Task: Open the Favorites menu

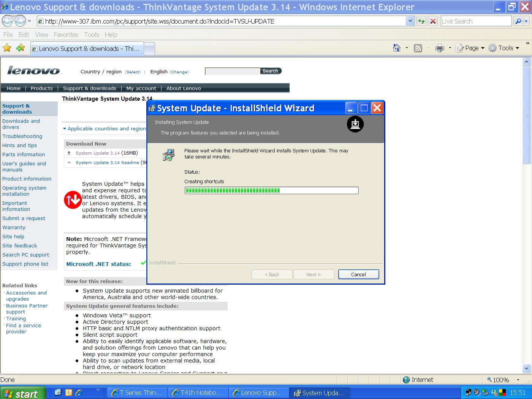Action: click(66, 35)
